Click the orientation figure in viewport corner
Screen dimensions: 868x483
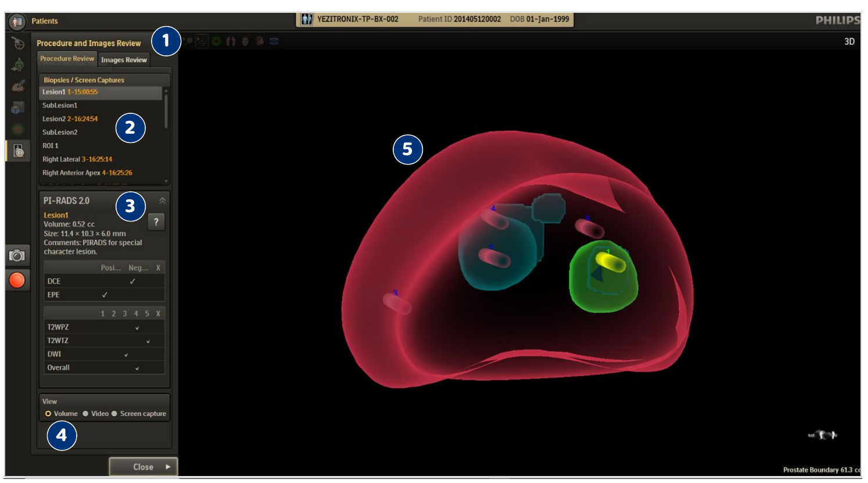coord(823,435)
